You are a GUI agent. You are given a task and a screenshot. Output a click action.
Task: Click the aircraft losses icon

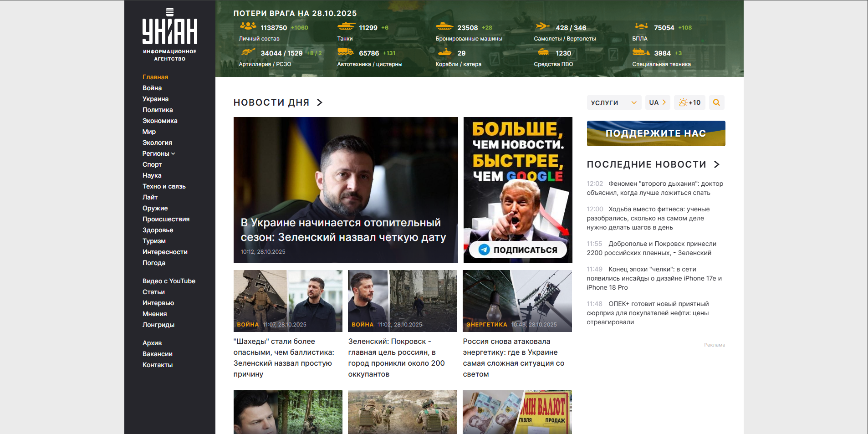point(542,26)
